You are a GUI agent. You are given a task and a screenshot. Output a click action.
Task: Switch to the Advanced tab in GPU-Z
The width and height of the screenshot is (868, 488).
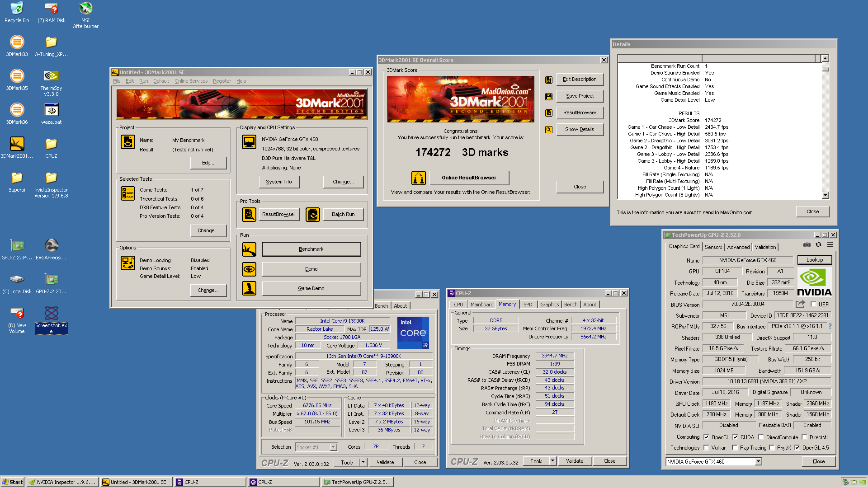[738, 247]
